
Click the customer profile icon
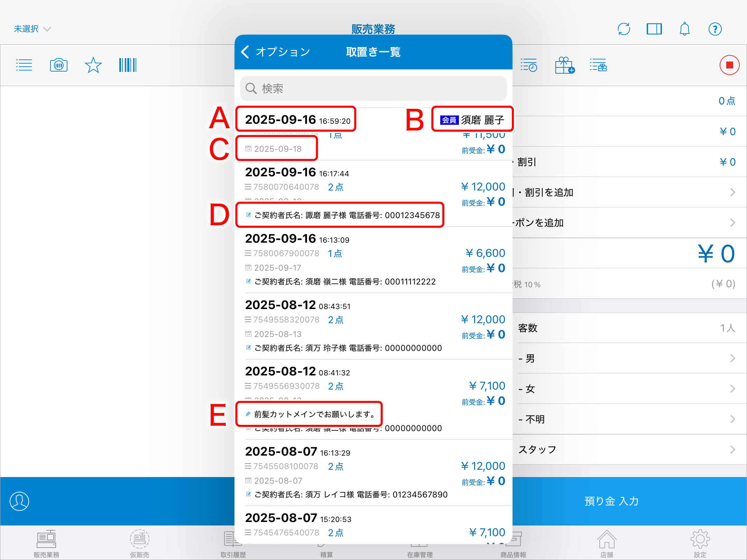(19, 501)
